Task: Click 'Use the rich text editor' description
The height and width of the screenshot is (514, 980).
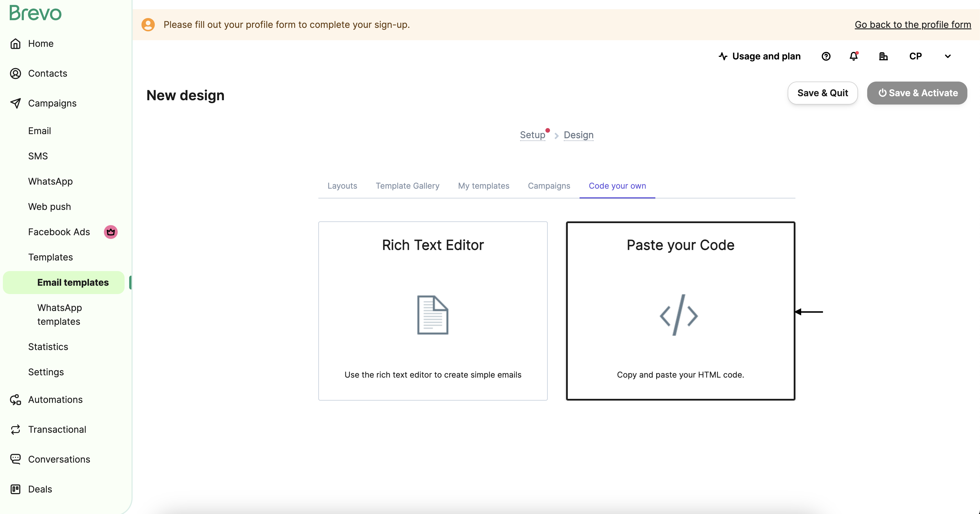Action: click(433, 375)
